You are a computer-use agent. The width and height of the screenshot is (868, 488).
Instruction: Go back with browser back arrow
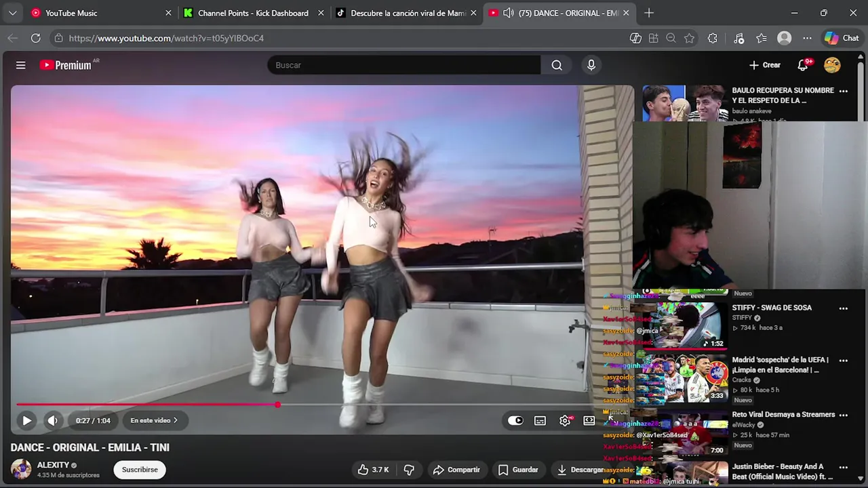tap(12, 38)
